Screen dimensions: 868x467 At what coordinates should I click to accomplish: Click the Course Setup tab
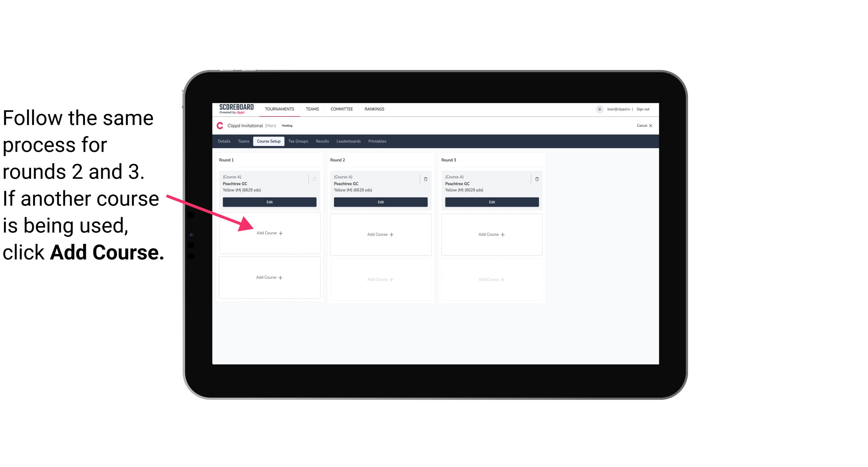click(x=268, y=142)
